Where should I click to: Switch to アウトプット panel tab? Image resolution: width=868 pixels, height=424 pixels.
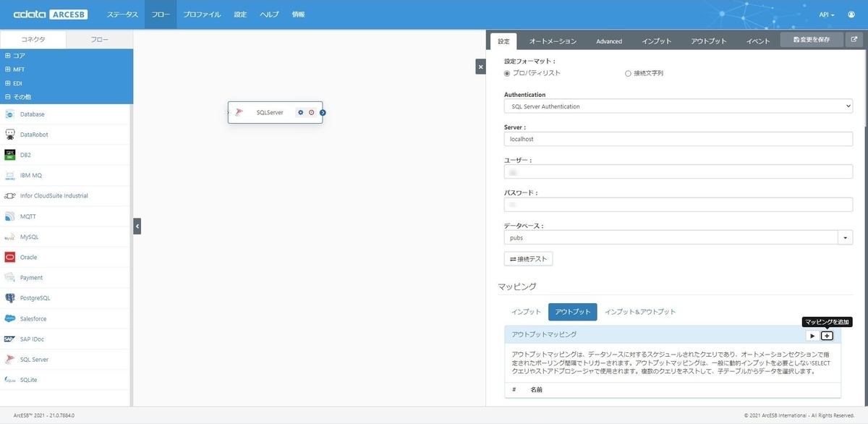point(709,41)
